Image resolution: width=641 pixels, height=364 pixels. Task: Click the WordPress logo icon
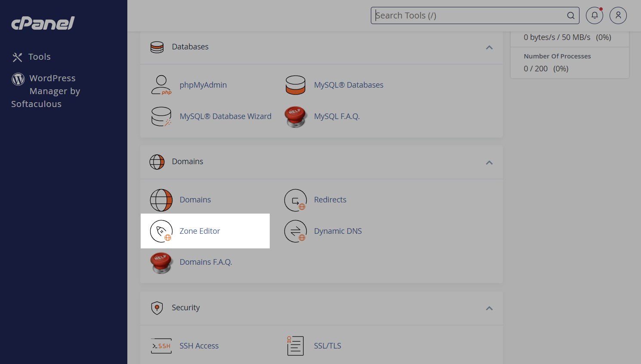click(x=18, y=79)
